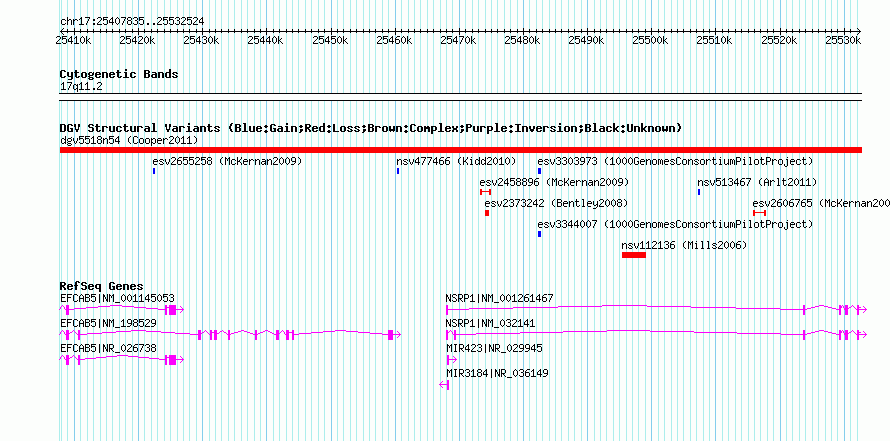This screenshot has width=890, height=441.
Task: Click the 25510k ruler tick label
Action: [714, 40]
